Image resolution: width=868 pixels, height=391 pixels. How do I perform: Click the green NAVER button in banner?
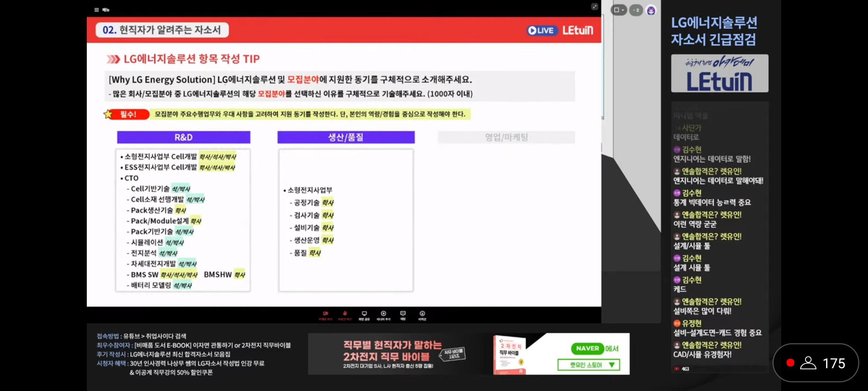[587, 348]
